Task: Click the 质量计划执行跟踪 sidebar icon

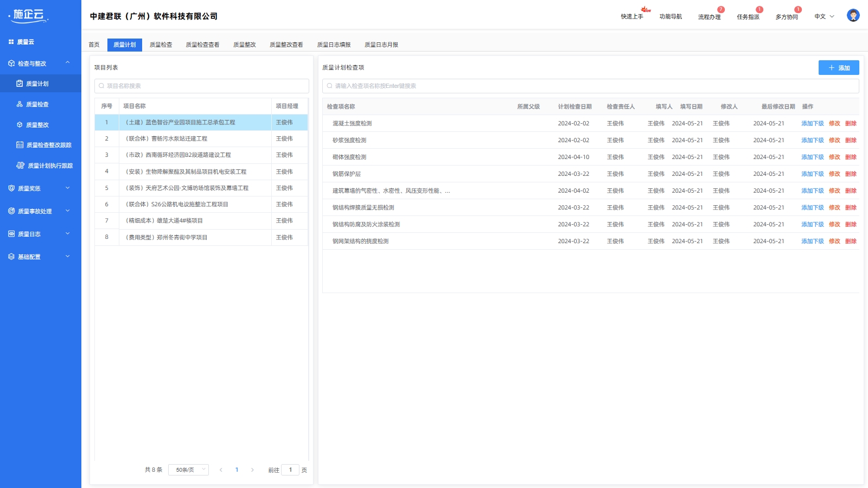Action: coord(21,166)
